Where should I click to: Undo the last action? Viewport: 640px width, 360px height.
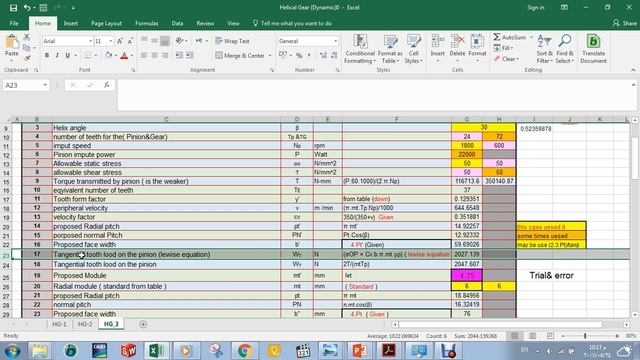click(x=27, y=8)
